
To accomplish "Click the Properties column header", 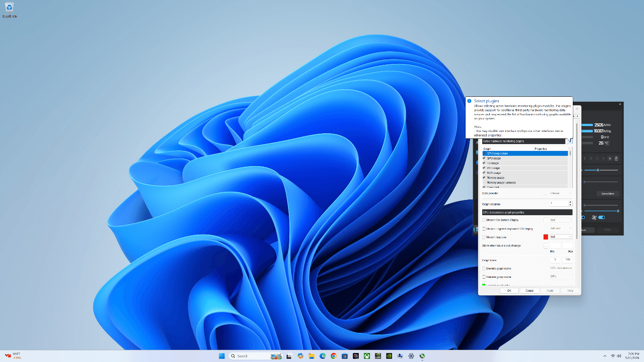I will click(551, 149).
